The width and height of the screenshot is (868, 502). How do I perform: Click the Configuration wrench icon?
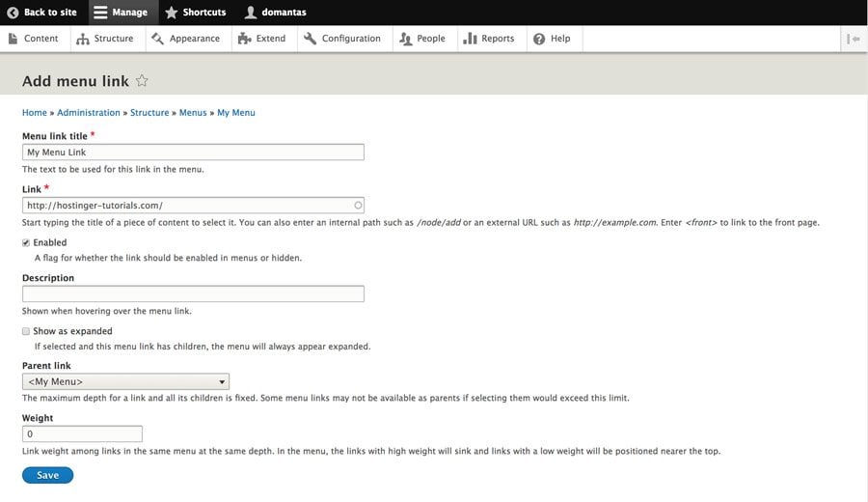tap(310, 39)
